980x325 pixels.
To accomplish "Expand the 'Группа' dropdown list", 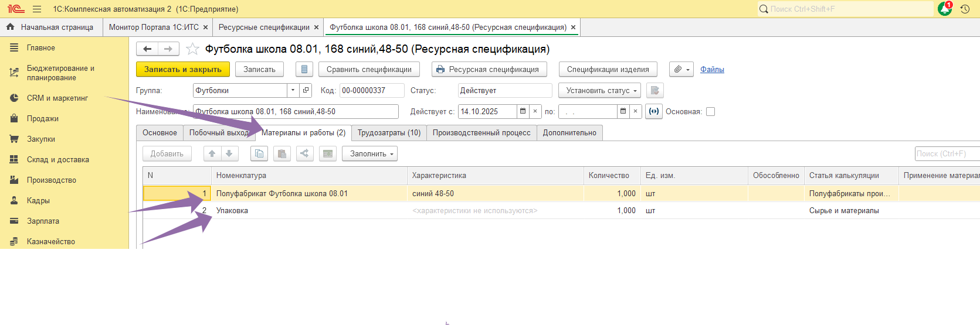I will 293,90.
